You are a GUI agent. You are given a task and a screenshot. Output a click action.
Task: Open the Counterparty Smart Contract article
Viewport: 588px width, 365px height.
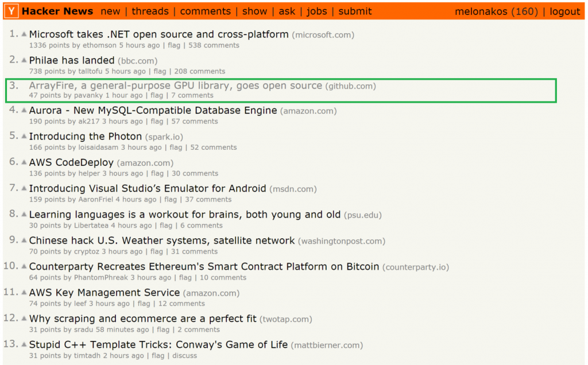pyautogui.click(x=204, y=267)
